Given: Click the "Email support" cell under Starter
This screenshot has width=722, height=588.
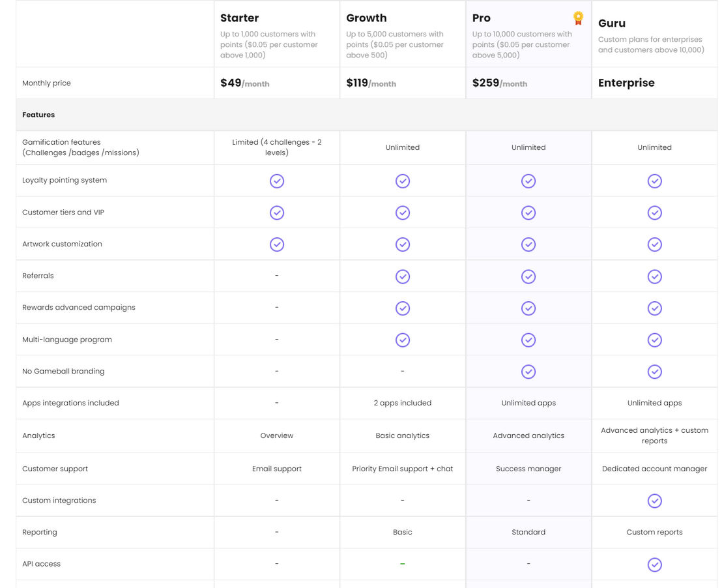Looking at the screenshot, I should tap(277, 469).
